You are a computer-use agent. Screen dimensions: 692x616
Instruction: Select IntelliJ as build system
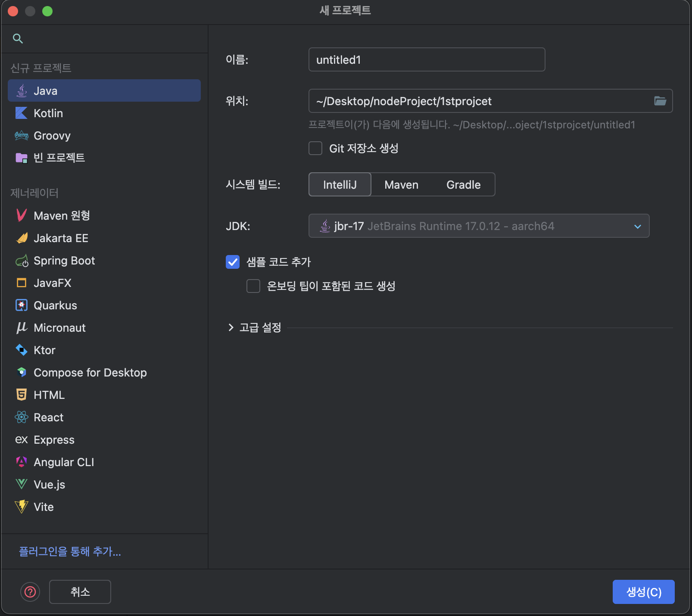(x=340, y=184)
